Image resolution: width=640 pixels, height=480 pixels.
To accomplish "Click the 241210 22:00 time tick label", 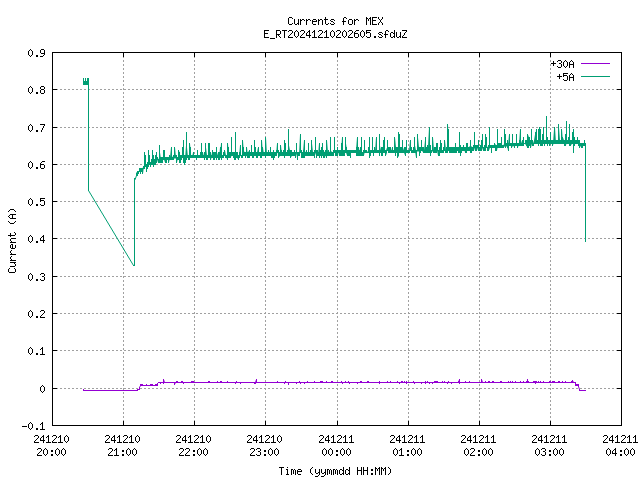I will coord(193,446).
